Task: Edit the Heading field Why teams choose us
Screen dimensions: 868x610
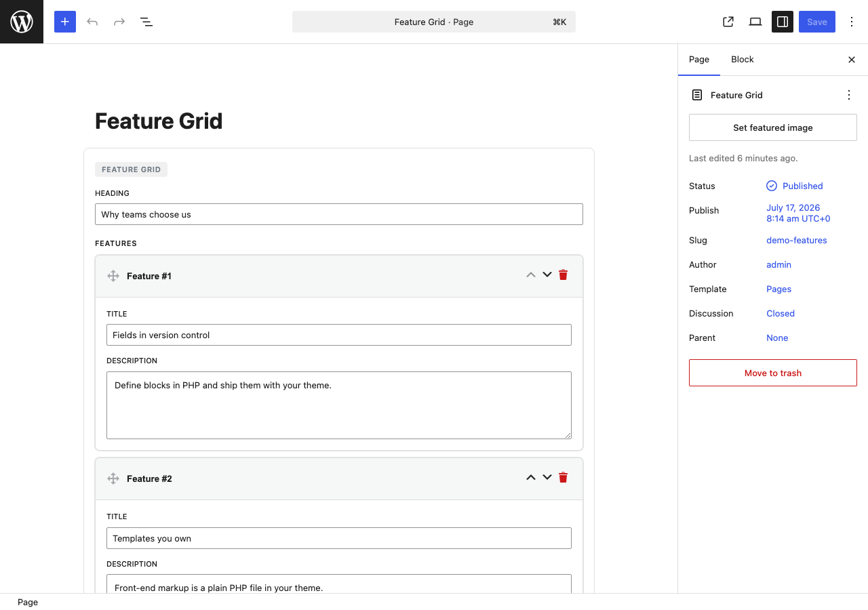Action: coord(339,214)
